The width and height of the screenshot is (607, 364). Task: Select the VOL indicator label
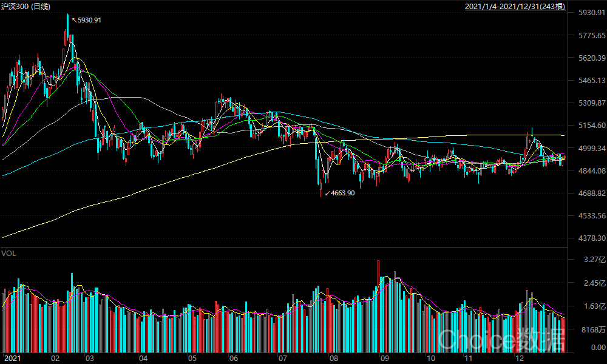pyautogui.click(x=8, y=253)
